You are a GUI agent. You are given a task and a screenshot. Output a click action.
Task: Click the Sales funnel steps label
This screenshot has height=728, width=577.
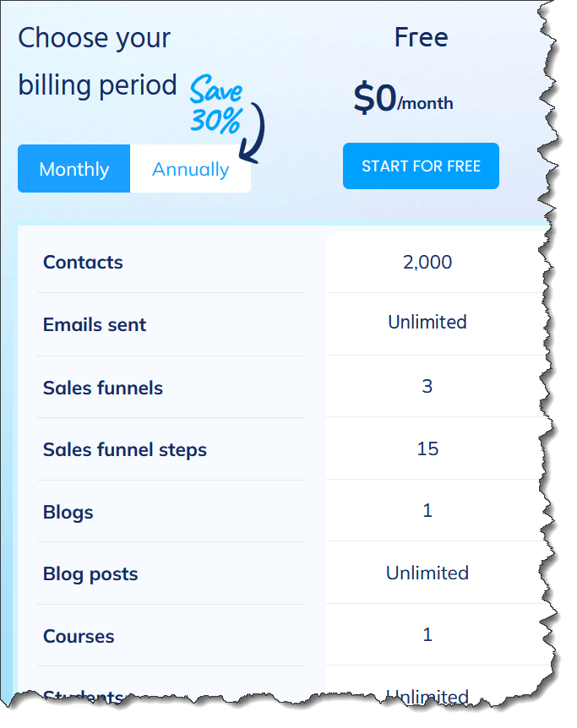[124, 449]
